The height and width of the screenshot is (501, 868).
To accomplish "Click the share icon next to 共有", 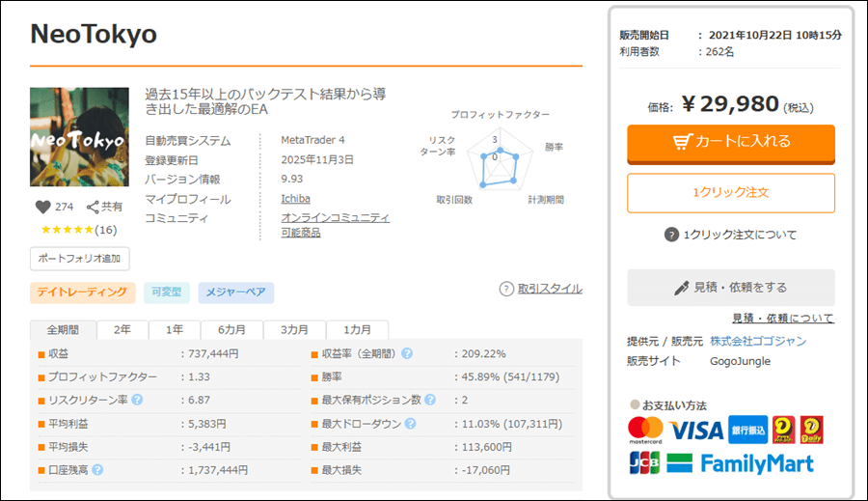I will pyautogui.click(x=93, y=207).
